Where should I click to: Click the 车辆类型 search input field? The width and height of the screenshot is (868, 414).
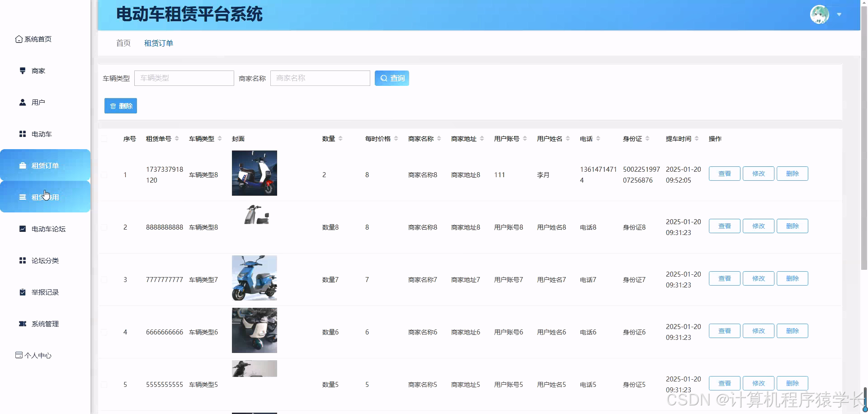click(184, 78)
